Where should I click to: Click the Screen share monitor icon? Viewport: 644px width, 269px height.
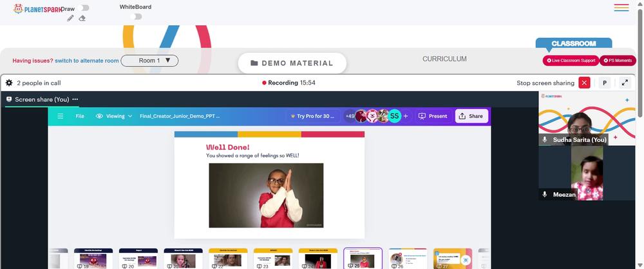click(9, 99)
